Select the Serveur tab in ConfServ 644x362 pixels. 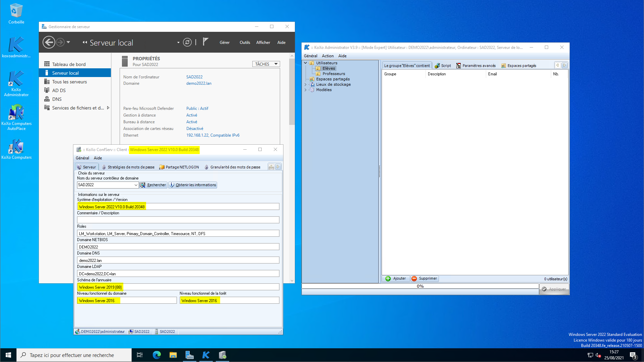coord(86,167)
